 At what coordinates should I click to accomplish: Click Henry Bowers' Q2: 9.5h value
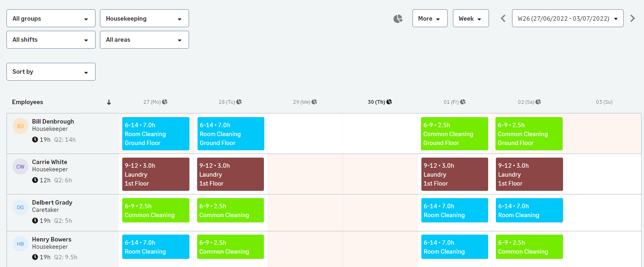66,257
